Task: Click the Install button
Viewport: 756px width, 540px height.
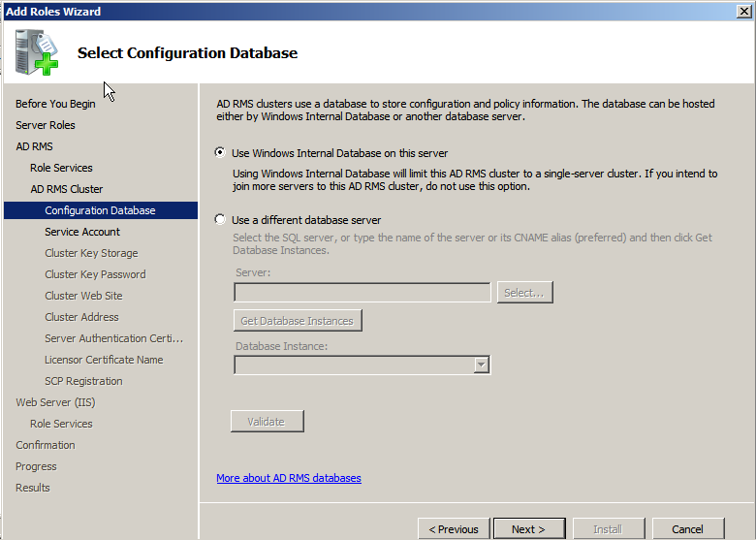Action: point(609,529)
